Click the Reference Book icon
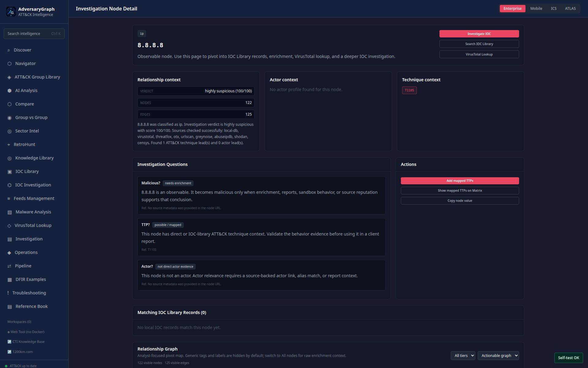Screen dimensions: 588x368 point(9,307)
